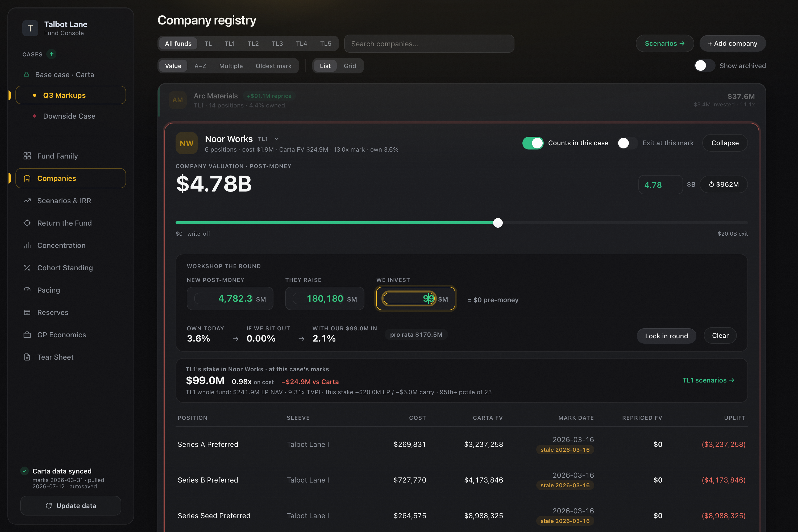Click Series B stale 2026-03-16 badge
Screen dimensions: 798x532
[565, 485]
